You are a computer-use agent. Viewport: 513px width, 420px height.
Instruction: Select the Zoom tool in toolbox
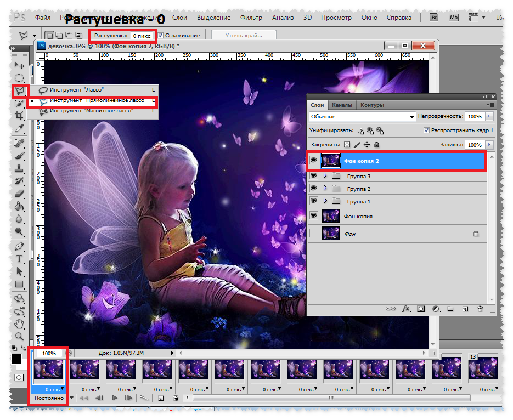[x=19, y=336]
